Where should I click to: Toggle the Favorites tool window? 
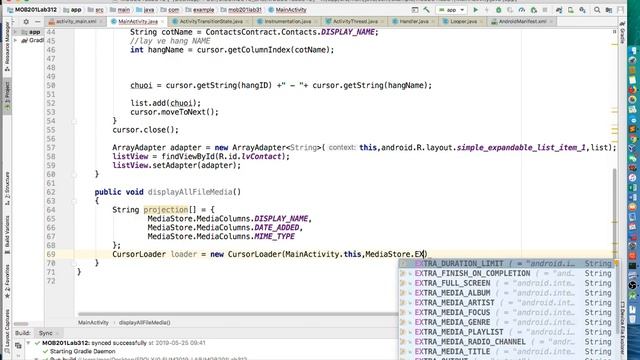point(7,281)
